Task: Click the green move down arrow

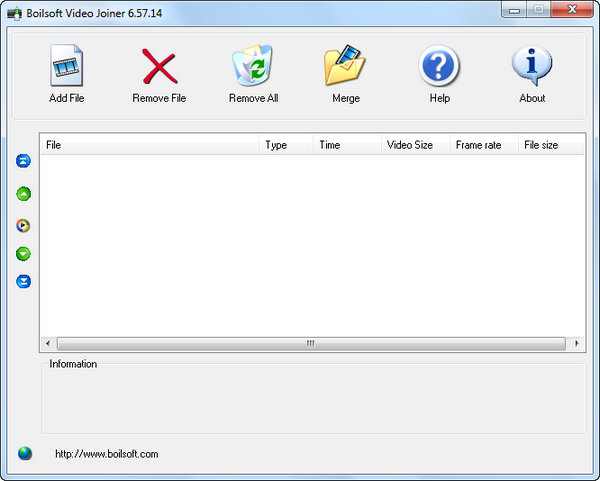Action: 24,254
